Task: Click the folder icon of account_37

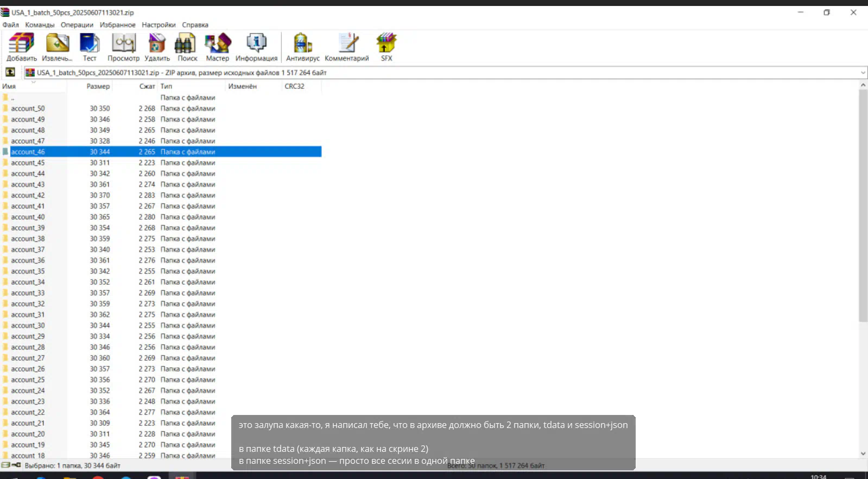Action: [5, 250]
